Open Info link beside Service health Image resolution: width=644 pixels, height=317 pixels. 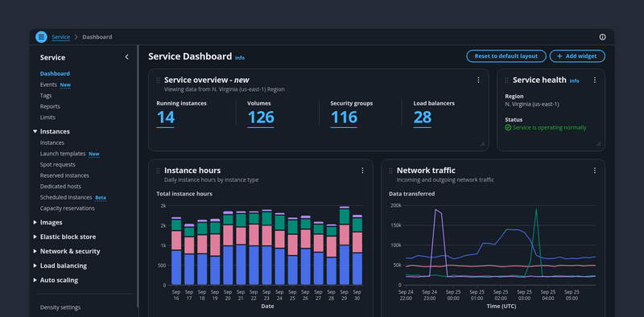point(574,81)
